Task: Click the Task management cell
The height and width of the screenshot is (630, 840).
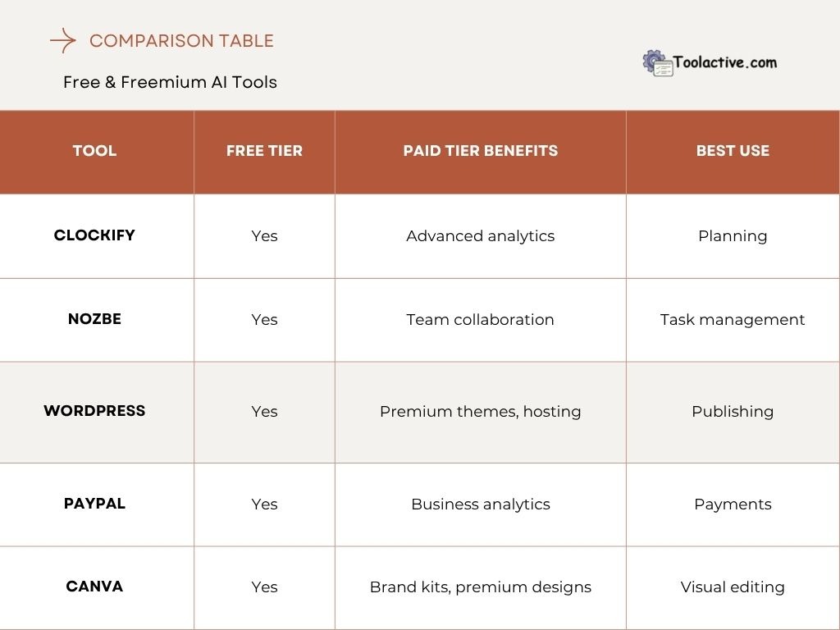Action: 733,320
